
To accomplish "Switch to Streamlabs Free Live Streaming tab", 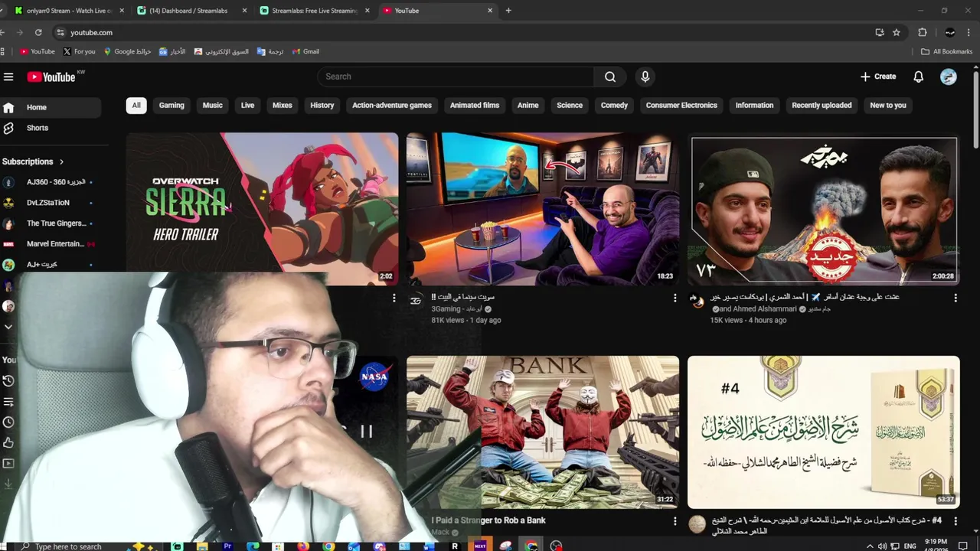I will pos(314,11).
